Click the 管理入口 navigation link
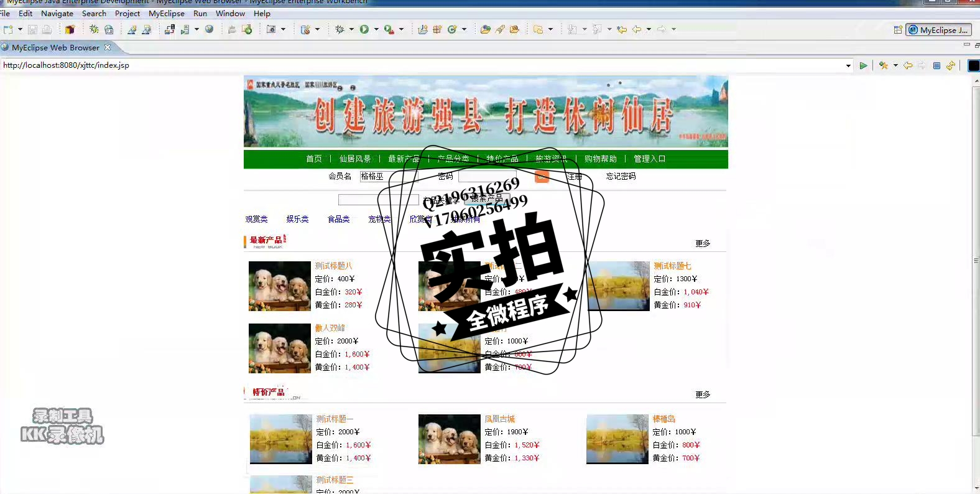Screen dimensions: 980x494 pos(650,159)
